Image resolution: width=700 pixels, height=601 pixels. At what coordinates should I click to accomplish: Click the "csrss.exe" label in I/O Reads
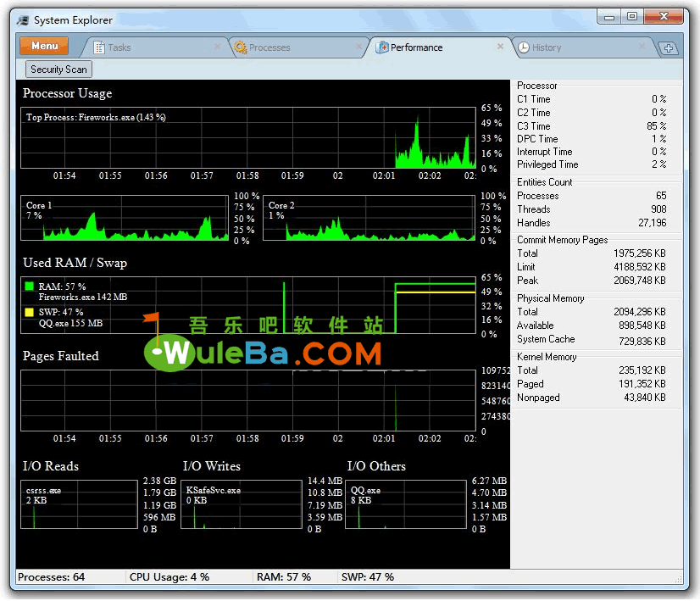[x=43, y=490]
